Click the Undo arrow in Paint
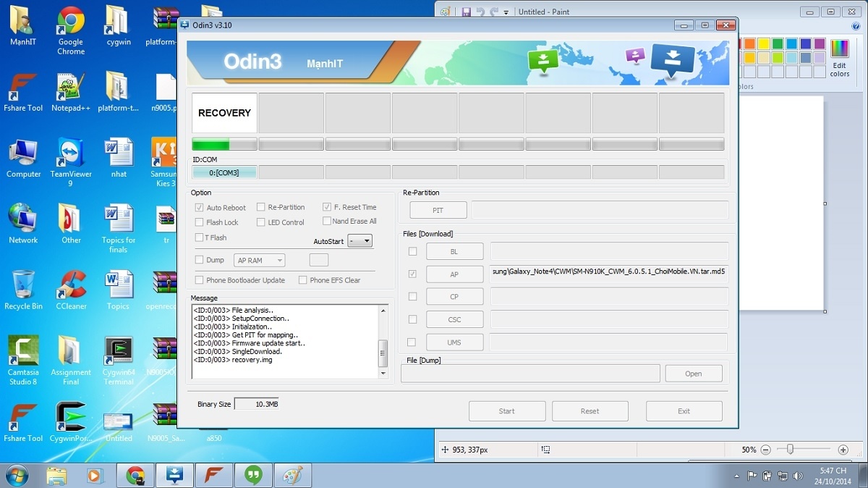The height and width of the screenshot is (488, 868). pos(480,12)
